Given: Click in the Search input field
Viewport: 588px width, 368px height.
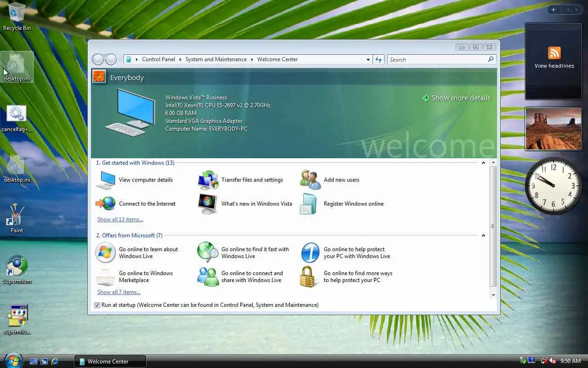Looking at the screenshot, I should [x=437, y=59].
